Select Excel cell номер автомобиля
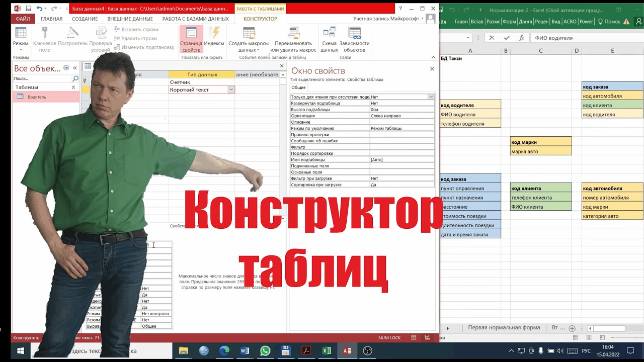Screen dimensions: 644x362 tap(612, 198)
